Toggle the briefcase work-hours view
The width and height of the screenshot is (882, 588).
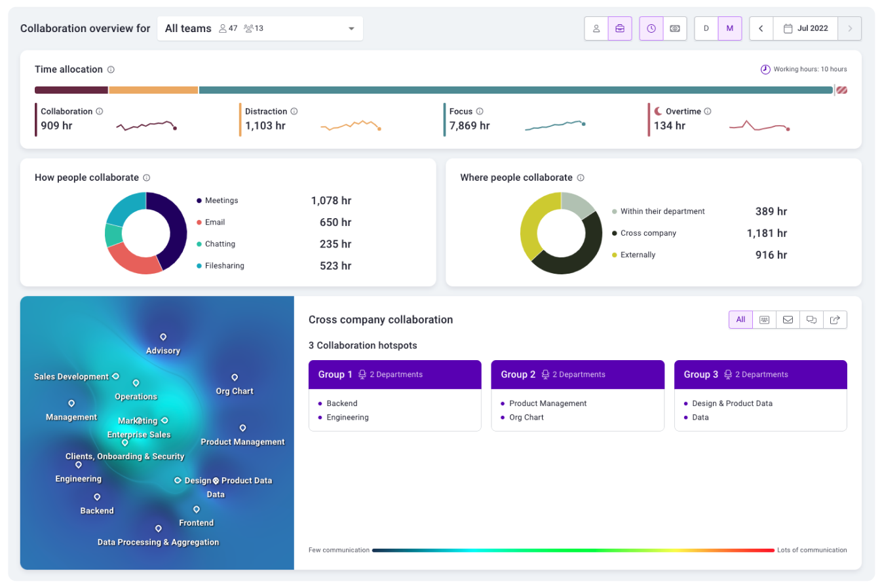coord(619,28)
